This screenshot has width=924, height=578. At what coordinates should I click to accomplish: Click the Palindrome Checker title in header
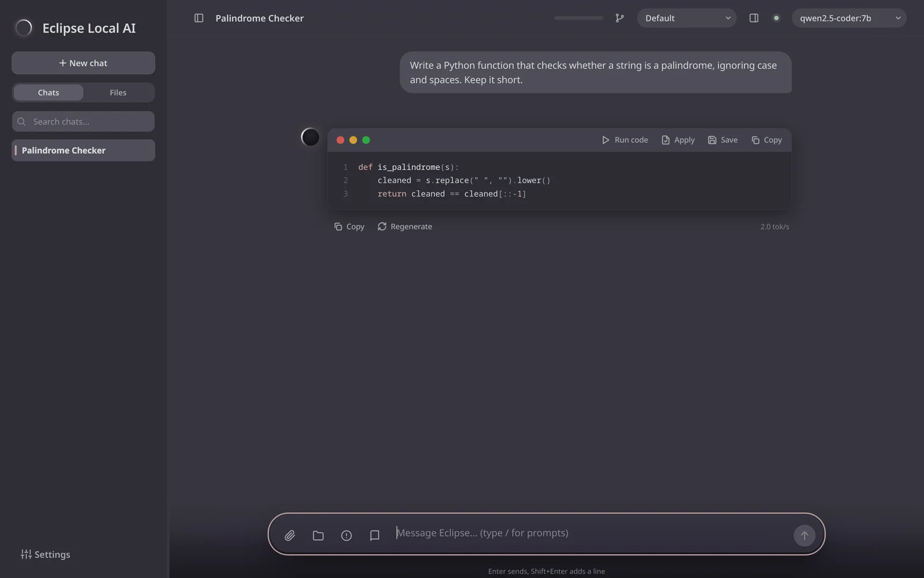(259, 18)
